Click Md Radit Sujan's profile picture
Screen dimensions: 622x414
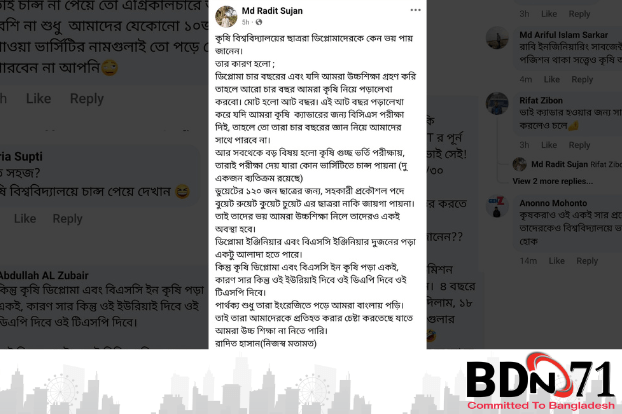[x=226, y=16]
